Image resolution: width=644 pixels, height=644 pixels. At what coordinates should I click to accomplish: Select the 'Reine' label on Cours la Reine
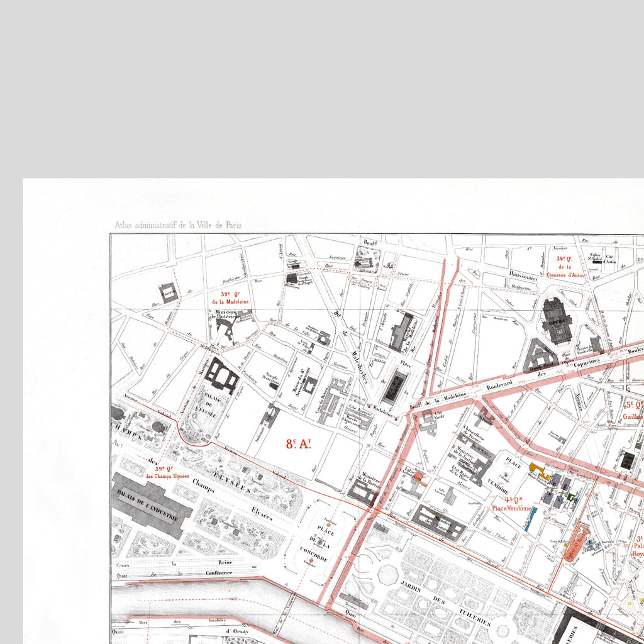coord(225,562)
